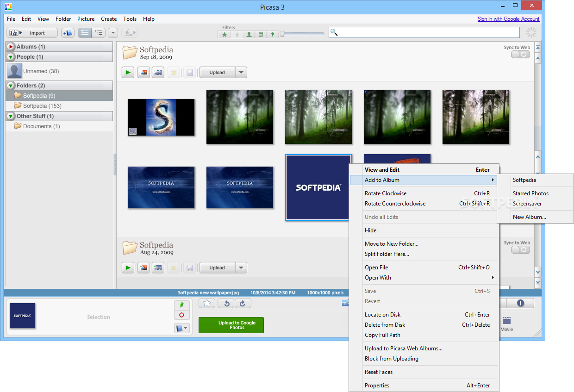This screenshot has width=574, height=392.
Task: Click the blue info button
Action: tap(520, 303)
